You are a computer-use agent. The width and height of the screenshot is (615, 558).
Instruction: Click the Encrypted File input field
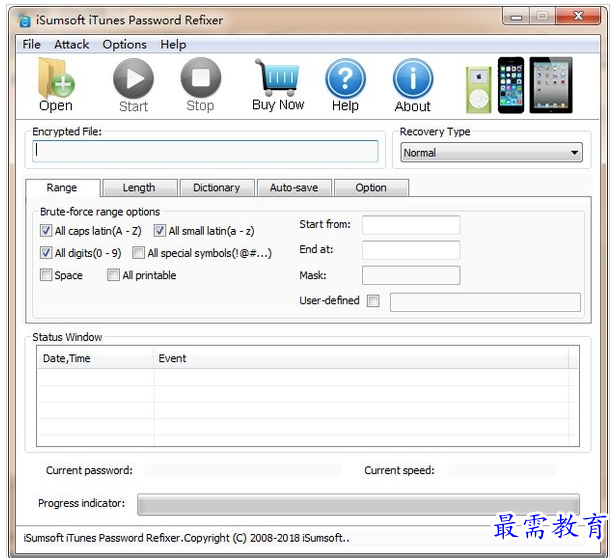tap(205, 151)
